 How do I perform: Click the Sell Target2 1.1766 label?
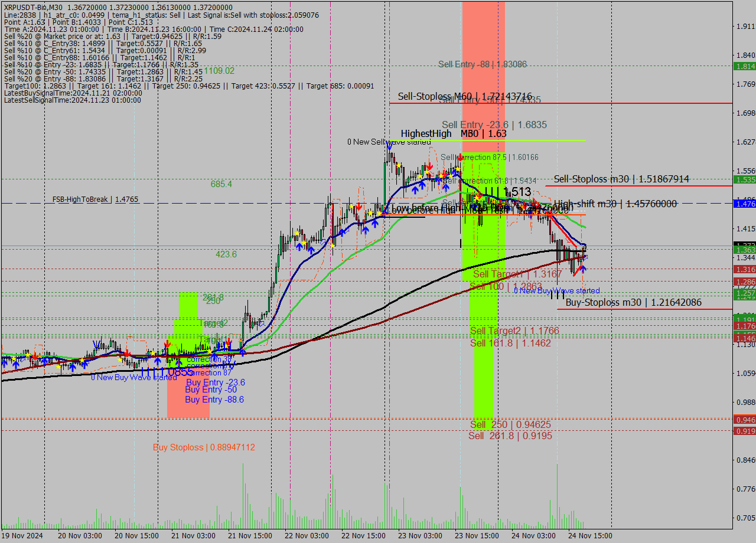[514, 331]
